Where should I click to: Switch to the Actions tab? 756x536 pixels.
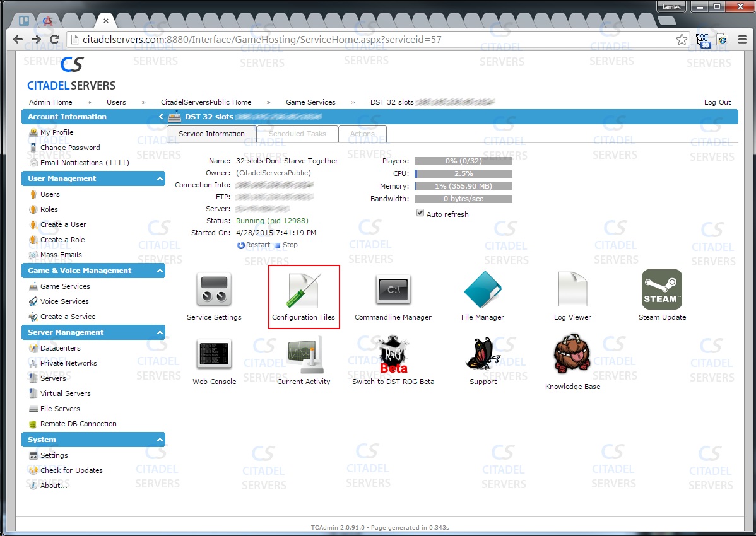coord(362,134)
